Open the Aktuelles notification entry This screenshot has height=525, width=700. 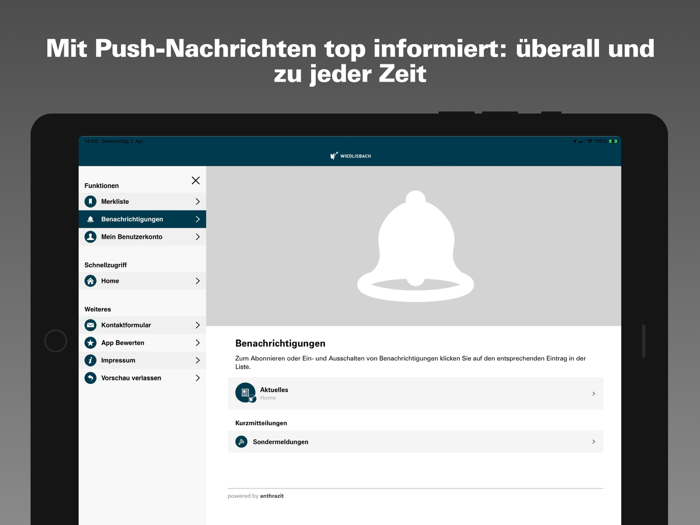[x=415, y=393]
